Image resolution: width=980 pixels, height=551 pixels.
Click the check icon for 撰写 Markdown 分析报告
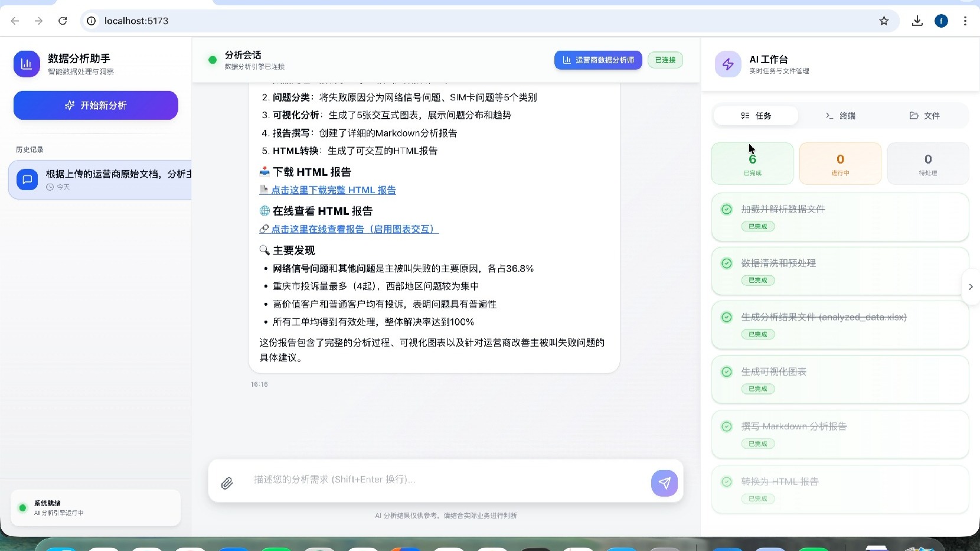click(x=727, y=426)
